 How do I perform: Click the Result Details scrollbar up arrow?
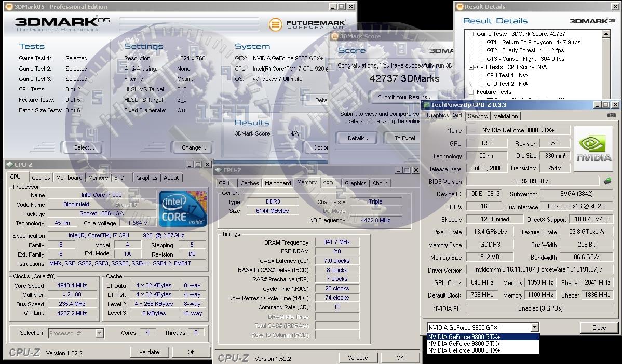606,34
